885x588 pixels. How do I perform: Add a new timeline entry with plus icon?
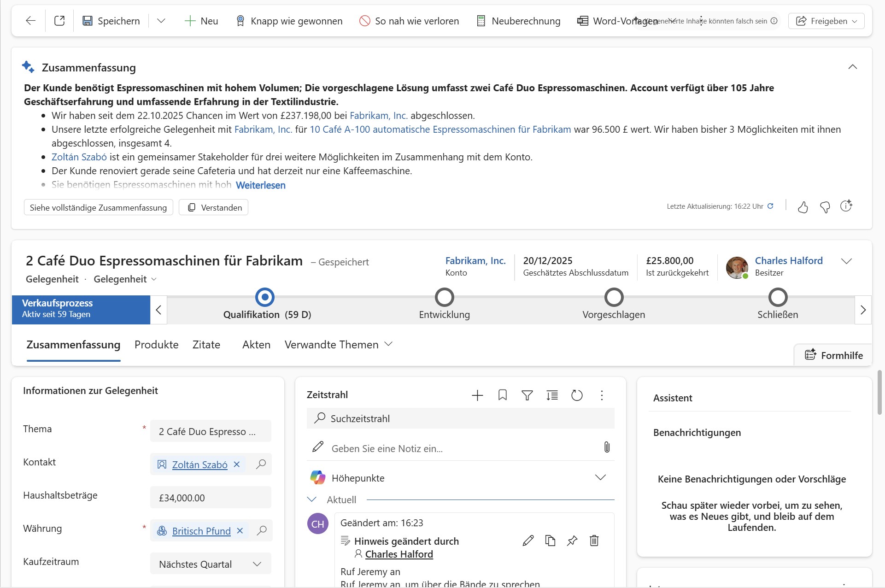(x=477, y=395)
